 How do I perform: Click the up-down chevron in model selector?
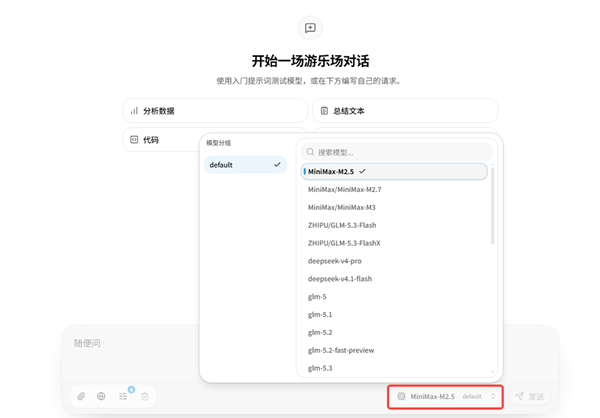493,397
